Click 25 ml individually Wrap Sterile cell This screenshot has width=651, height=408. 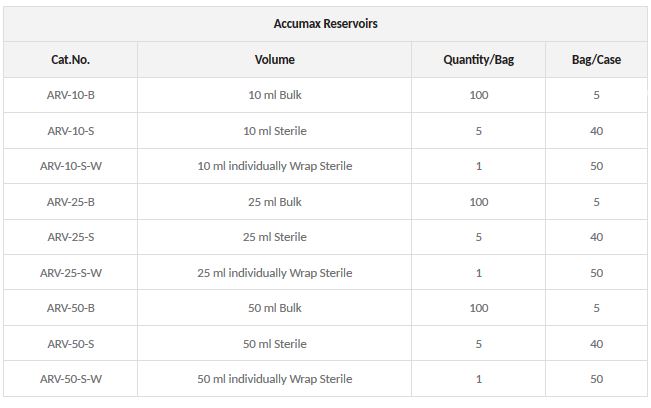click(x=275, y=273)
